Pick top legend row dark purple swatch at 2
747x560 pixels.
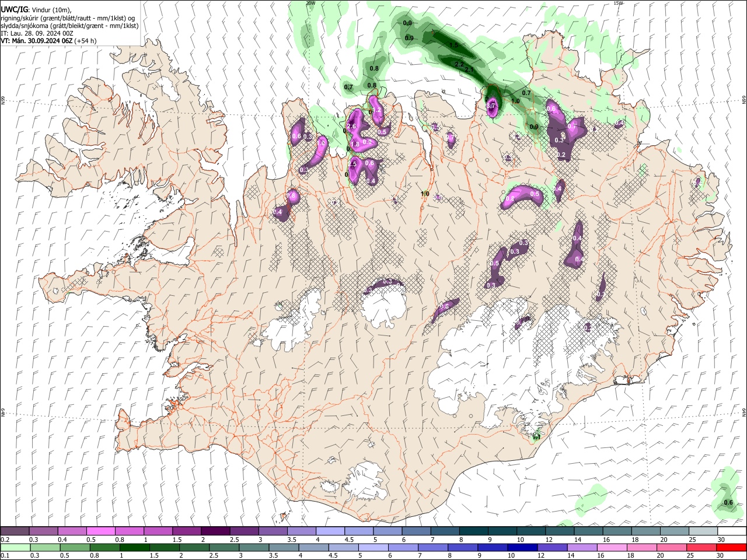tap(215, 531)
